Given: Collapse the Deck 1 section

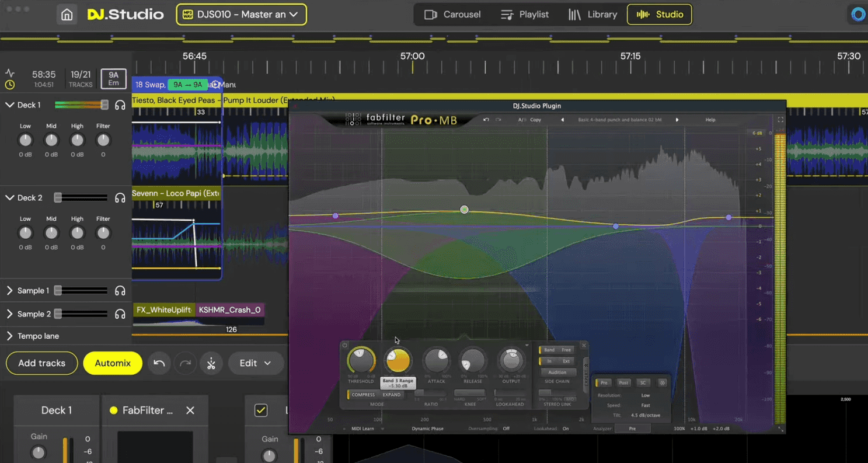Looking at the screenshot, I should click(x=9, y=105).
